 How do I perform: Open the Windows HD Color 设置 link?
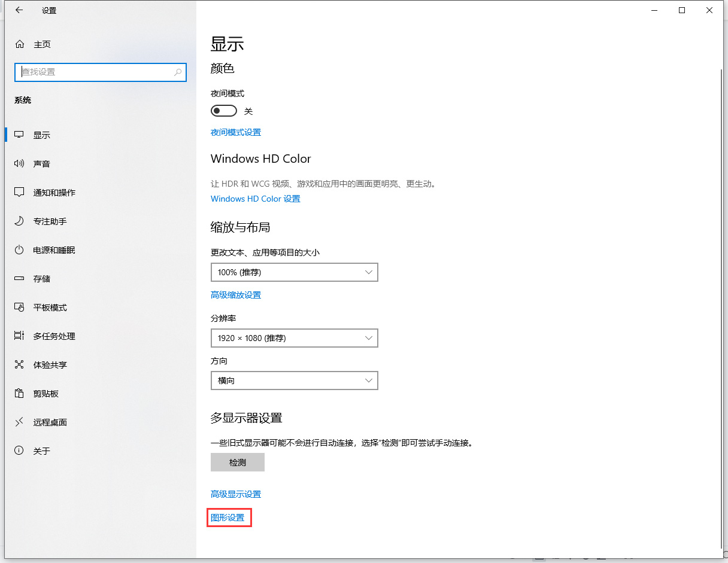256,199
